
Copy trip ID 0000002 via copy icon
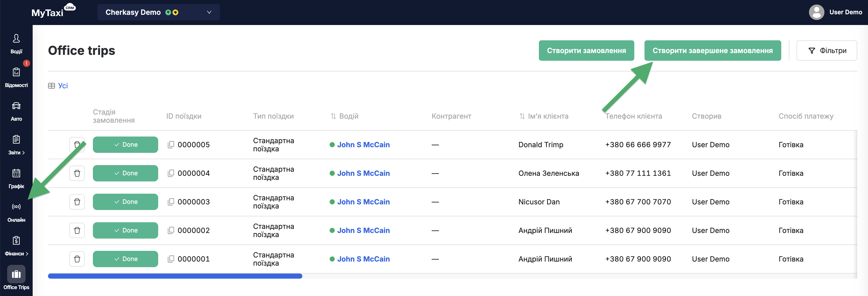click(171, 231)
